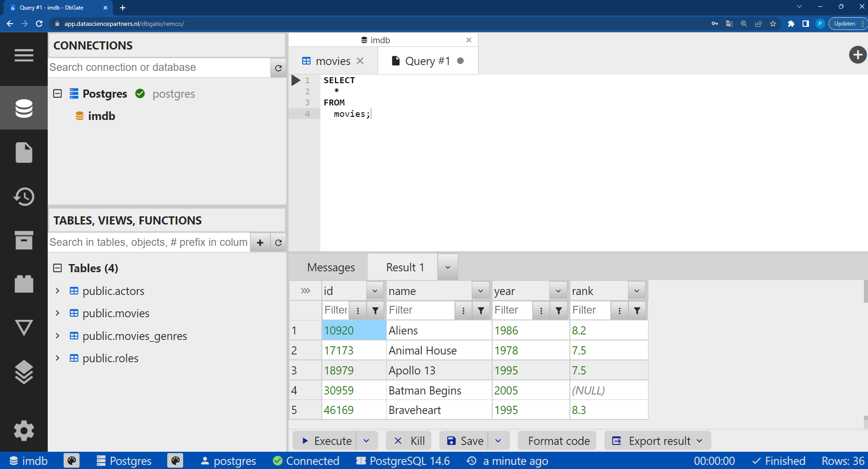Image resolution: width=868 pixels, height=469 pixels.
Task: Collapse the Tables (4) group
Action: point(58,268)
